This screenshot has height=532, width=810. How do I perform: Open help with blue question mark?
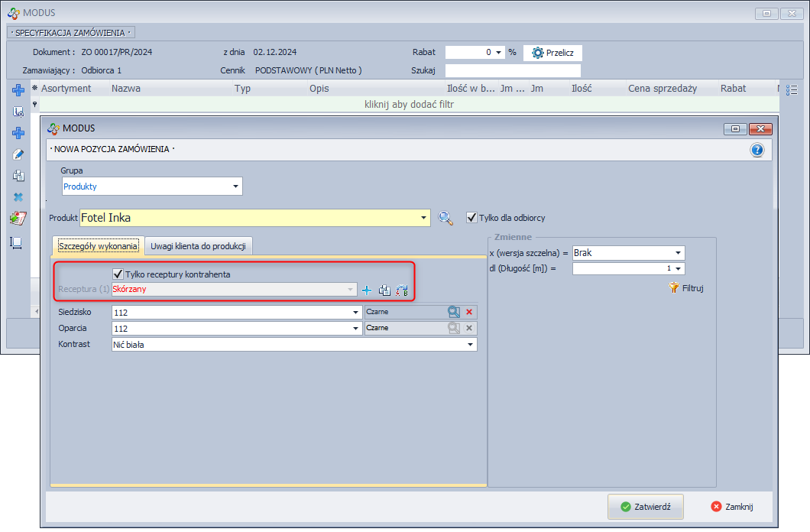pos(757,150)
